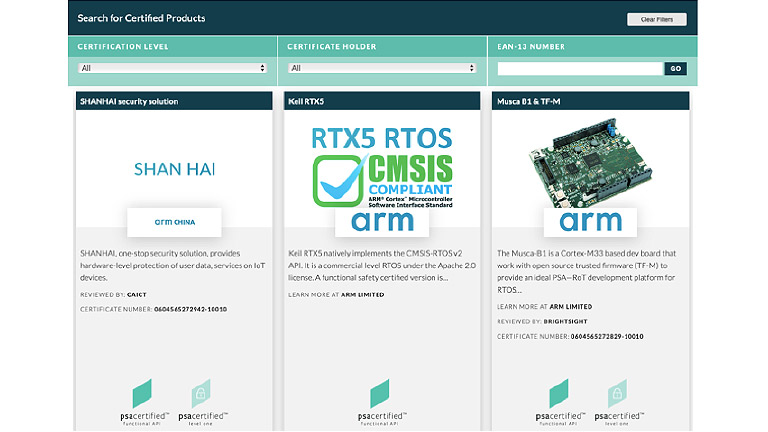This screenshot has width=768, height=432.
Task: Open the Musca B1 & TF-M card title
Action: click(528, 101)
